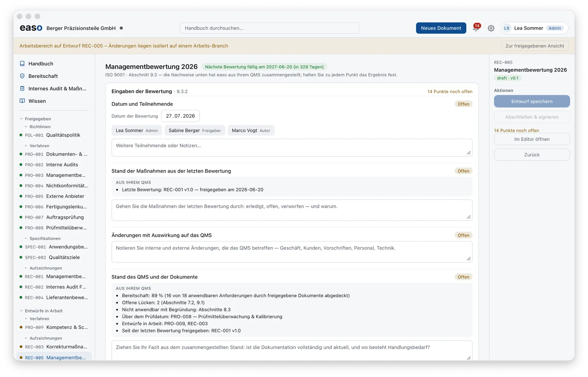This screenshot has height=377, width=588.
Task: Open draft REC-003 Korrekturmaßnahmen
Action: point(54,347)
